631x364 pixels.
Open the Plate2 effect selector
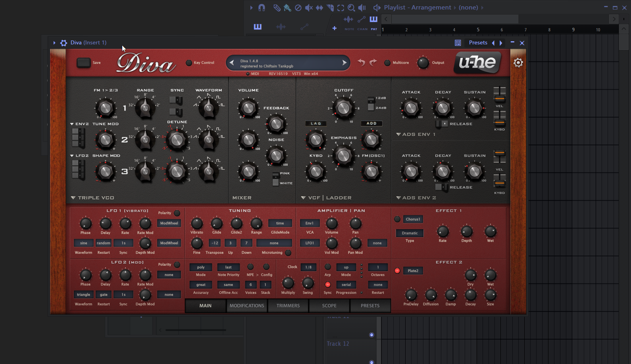[413, 271]
